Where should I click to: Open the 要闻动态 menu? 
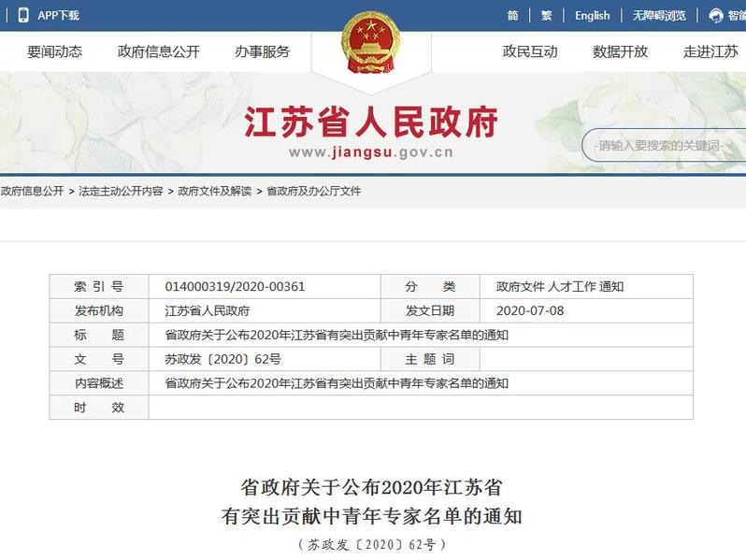click(x=54, y=51)
